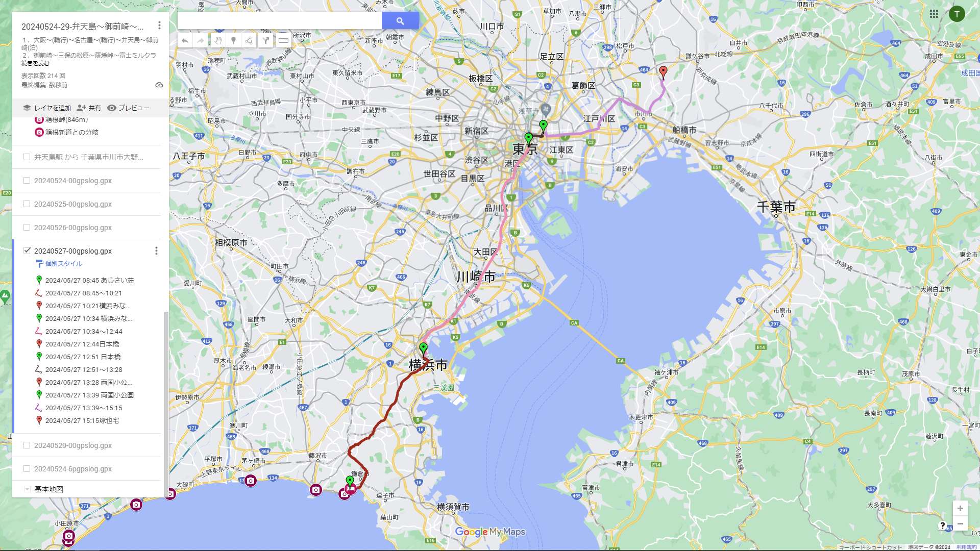
Task: Select the add directions tool
Action: pyautogui.click(x=266, y=40)
